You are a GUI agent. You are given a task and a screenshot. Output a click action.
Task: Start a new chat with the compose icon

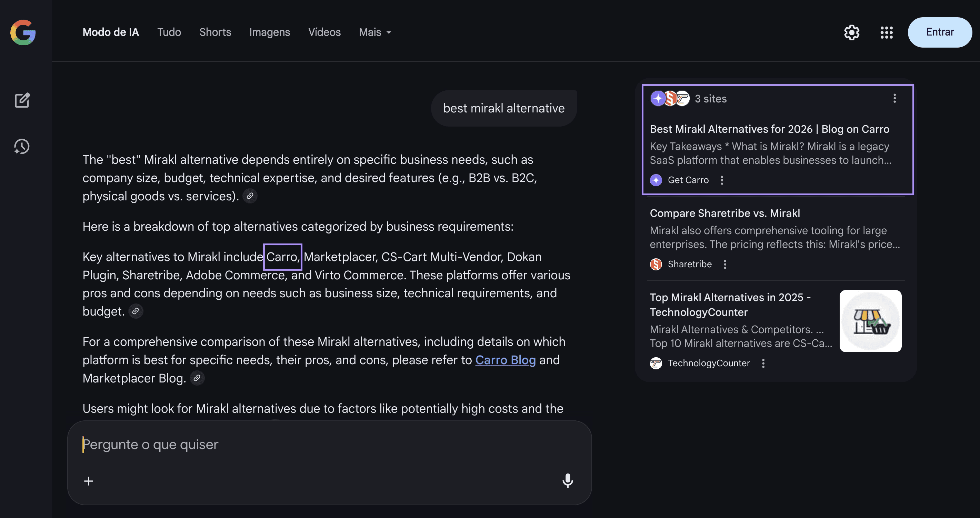pyautogui.click(x=22, y=100)
